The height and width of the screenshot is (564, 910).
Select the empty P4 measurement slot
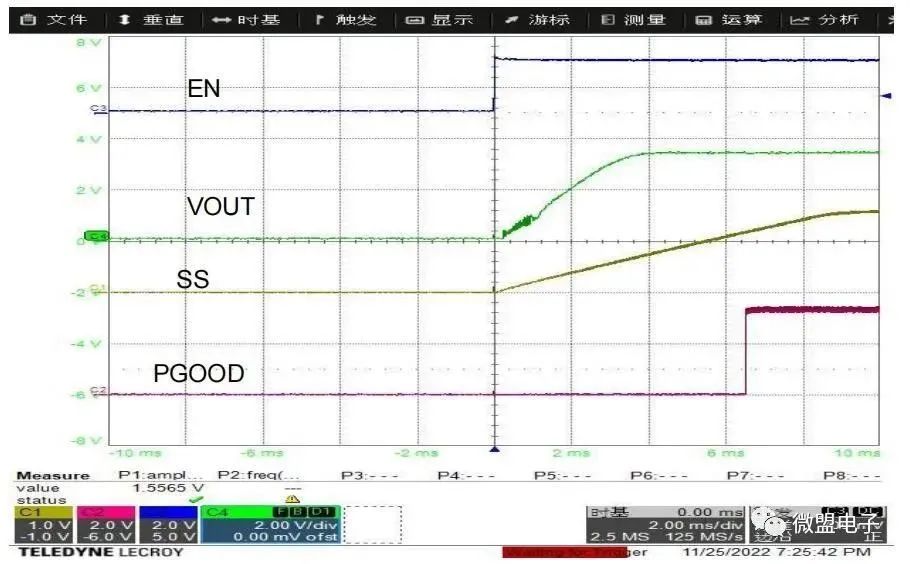465,476
